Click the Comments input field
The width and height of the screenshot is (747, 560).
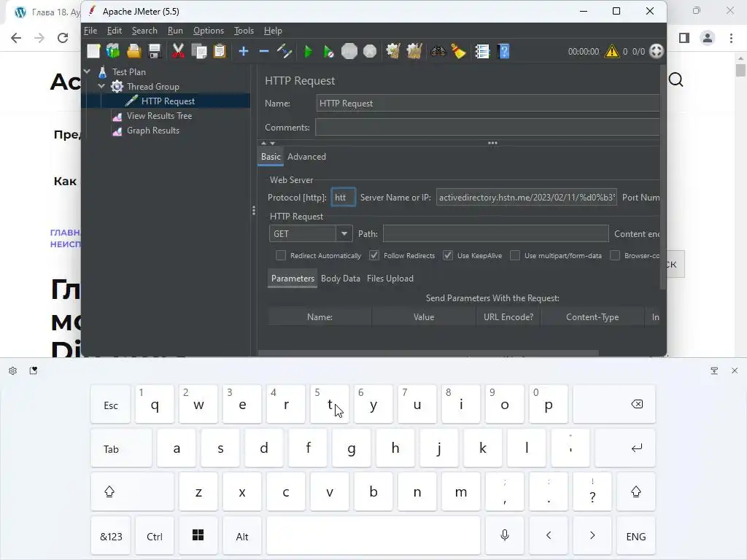pos(487,127)
